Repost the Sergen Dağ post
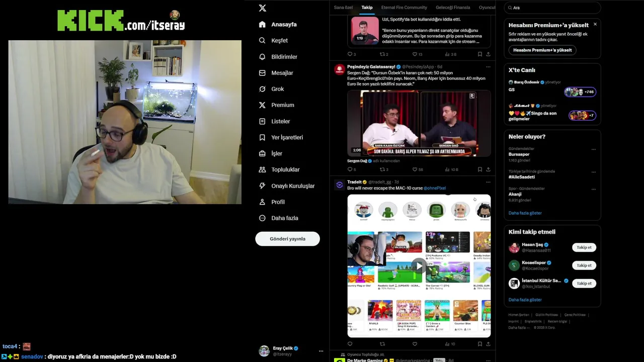Image resolution: width=644 pixels, height=362 pixels. point(383,169)
